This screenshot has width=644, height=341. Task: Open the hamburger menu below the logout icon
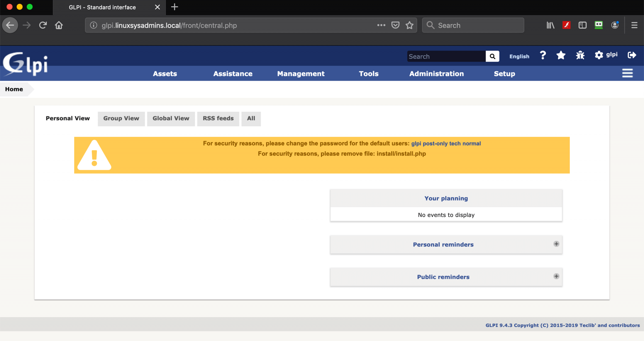[x=628, y=73]
